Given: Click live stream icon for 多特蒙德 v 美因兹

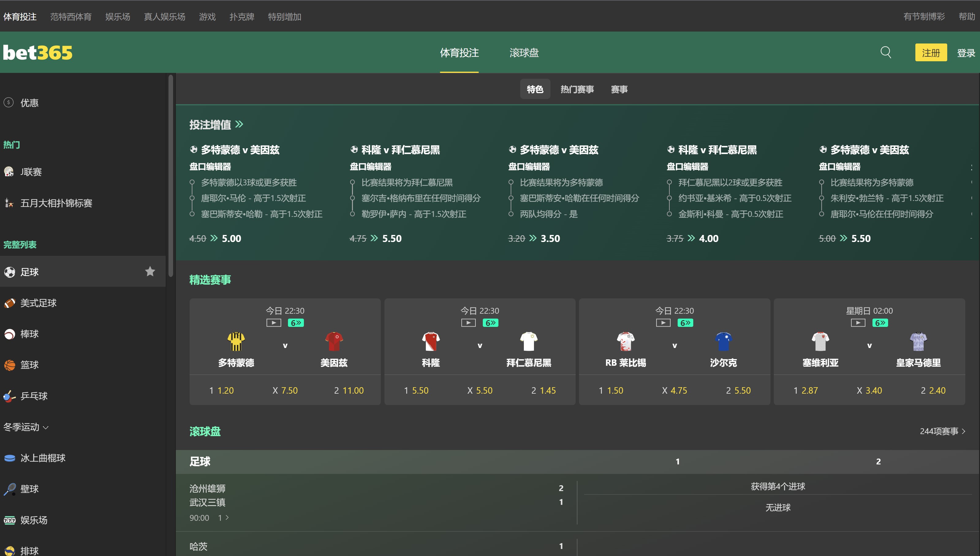Looking at the screenshot, I should click(x=274, y=323).
